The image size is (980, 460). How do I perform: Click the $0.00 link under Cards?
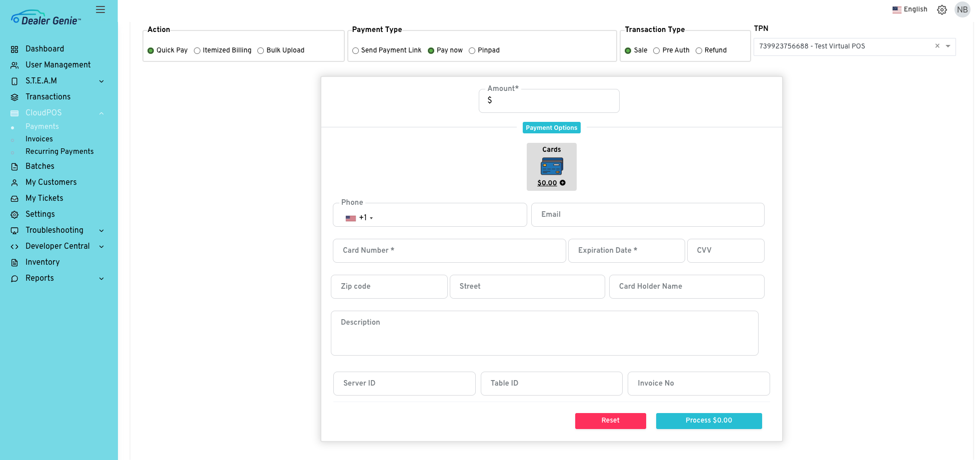point(547,183)
